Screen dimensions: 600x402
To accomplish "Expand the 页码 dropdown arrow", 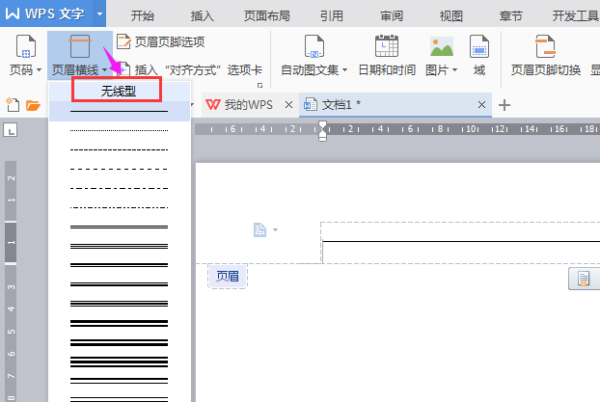I will pyautogui.click(x=39, y=70).
